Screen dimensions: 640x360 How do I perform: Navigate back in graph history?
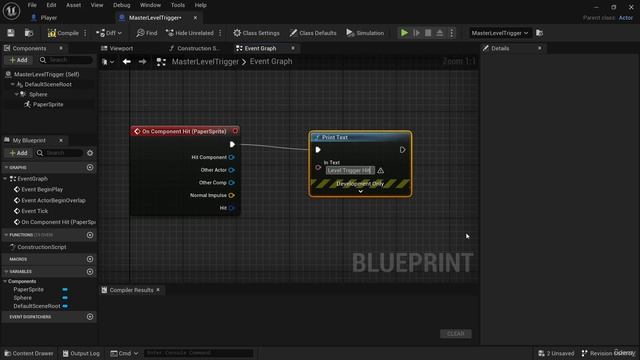pyautogui.click(x=127, y=62)
